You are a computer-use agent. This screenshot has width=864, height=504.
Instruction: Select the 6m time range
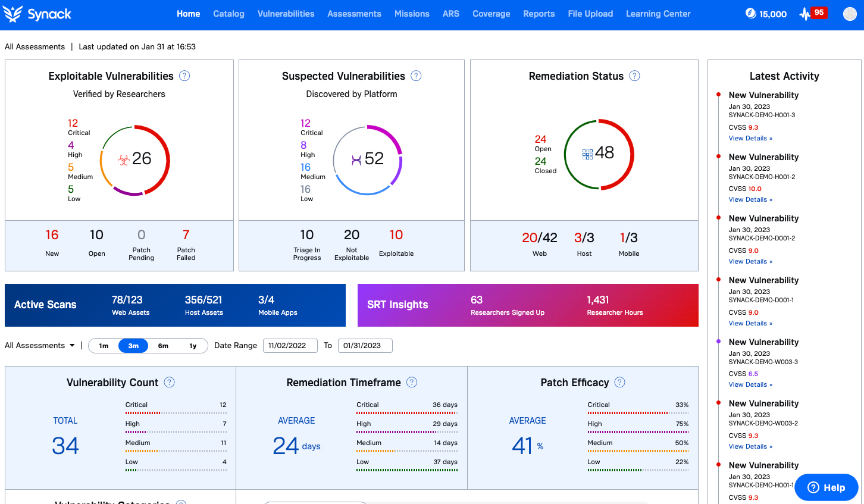tap(163, 346)
